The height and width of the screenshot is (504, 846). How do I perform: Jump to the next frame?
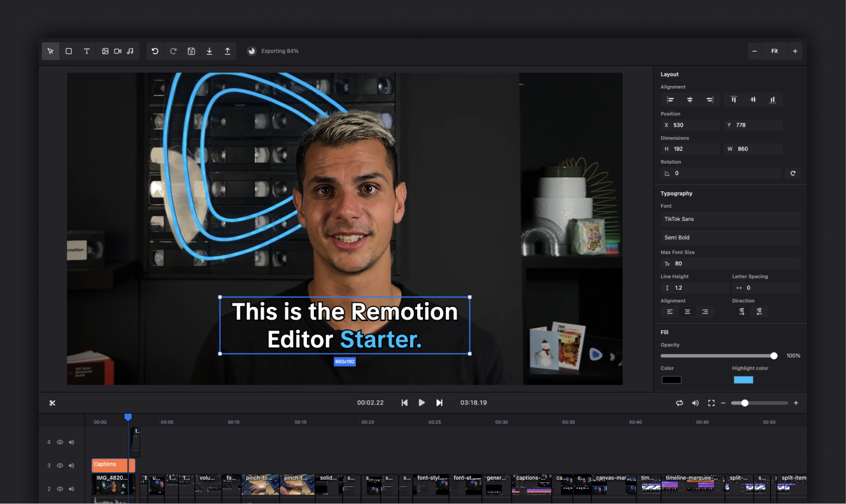(x=439, y=403)
